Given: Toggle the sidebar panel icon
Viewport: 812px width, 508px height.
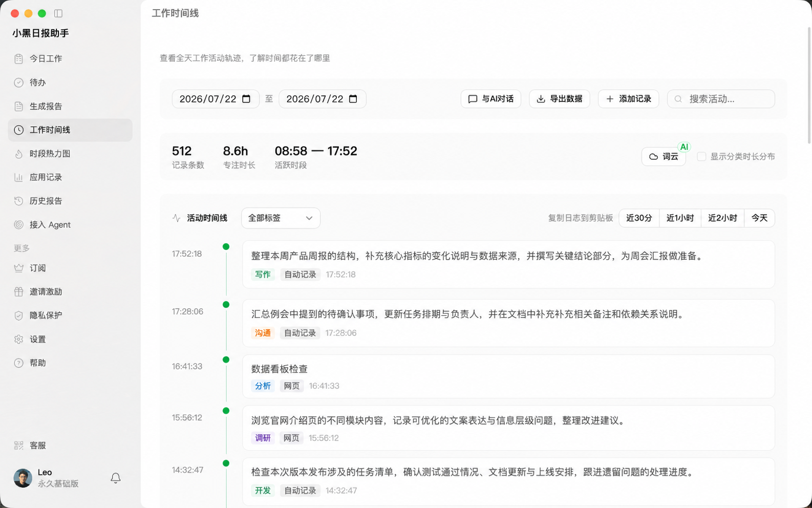Looking at the screenshot, I should click(x=58, y=13).
